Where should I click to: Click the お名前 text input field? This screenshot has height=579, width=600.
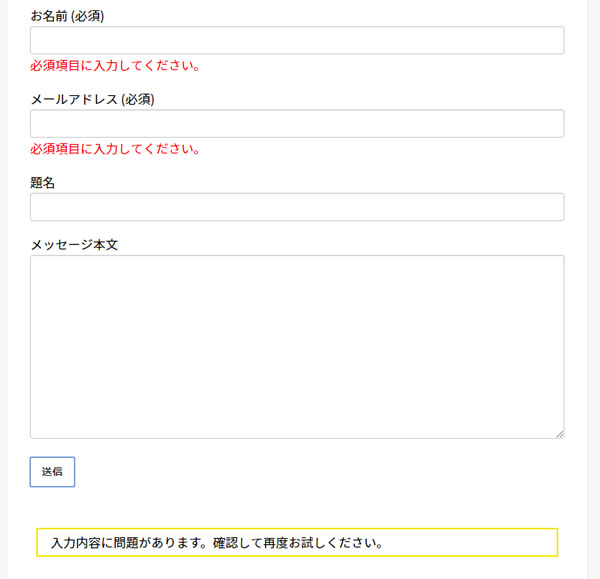pos(297,40)
